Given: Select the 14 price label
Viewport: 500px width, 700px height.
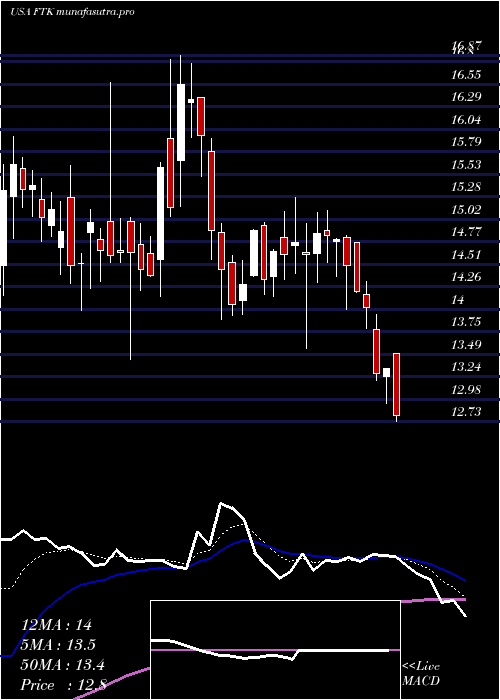Looking at the screenshot, I should click(x=458, y=300).
